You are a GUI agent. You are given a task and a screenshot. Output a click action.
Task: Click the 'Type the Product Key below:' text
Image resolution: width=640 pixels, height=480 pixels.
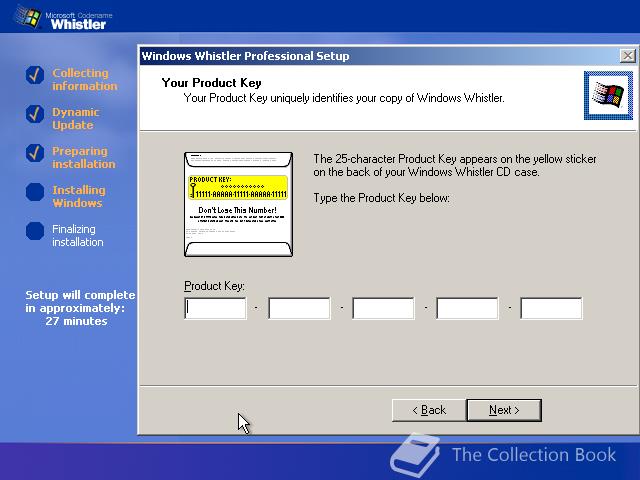coord(381,198)
